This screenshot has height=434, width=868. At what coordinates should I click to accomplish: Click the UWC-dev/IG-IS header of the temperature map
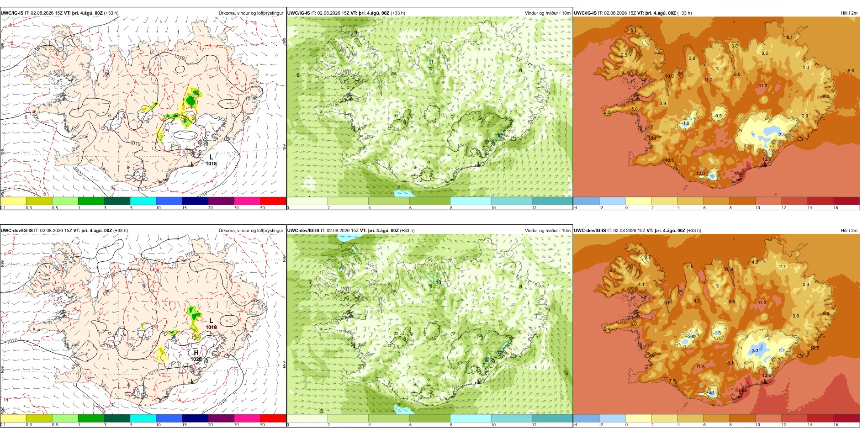590,230
